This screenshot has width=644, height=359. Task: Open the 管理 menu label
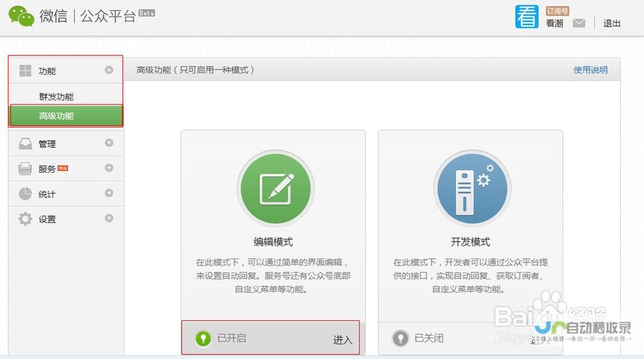point(47,144)
